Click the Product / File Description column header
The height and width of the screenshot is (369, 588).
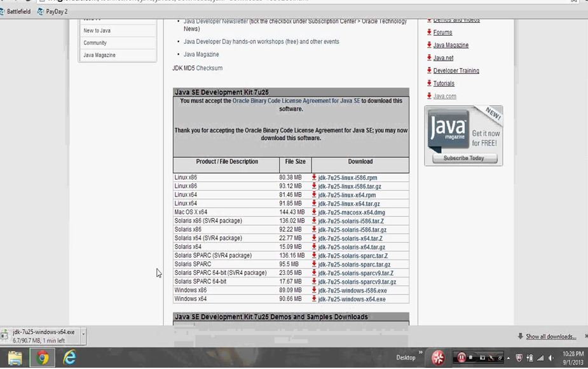[227, 162]
